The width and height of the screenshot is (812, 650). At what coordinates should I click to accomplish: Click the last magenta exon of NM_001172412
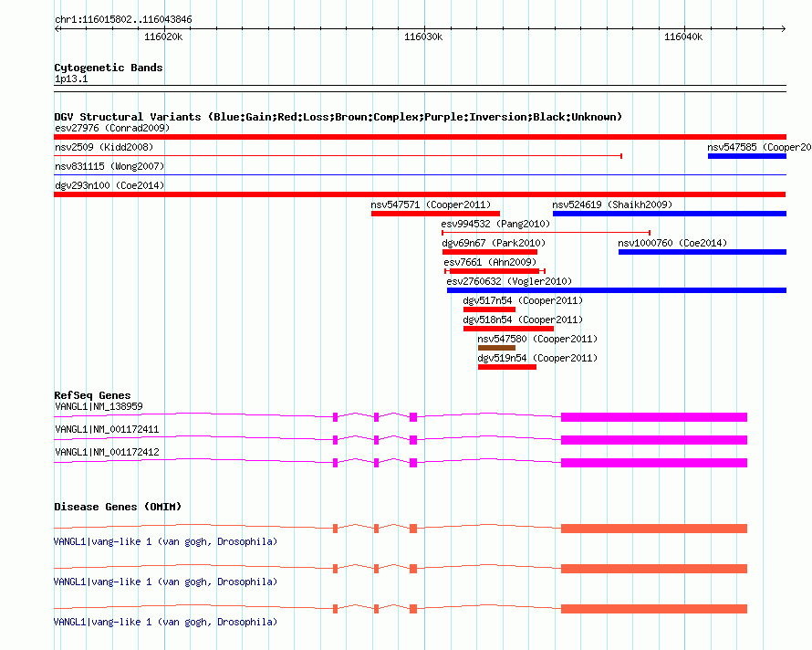[x=654, y=463]
